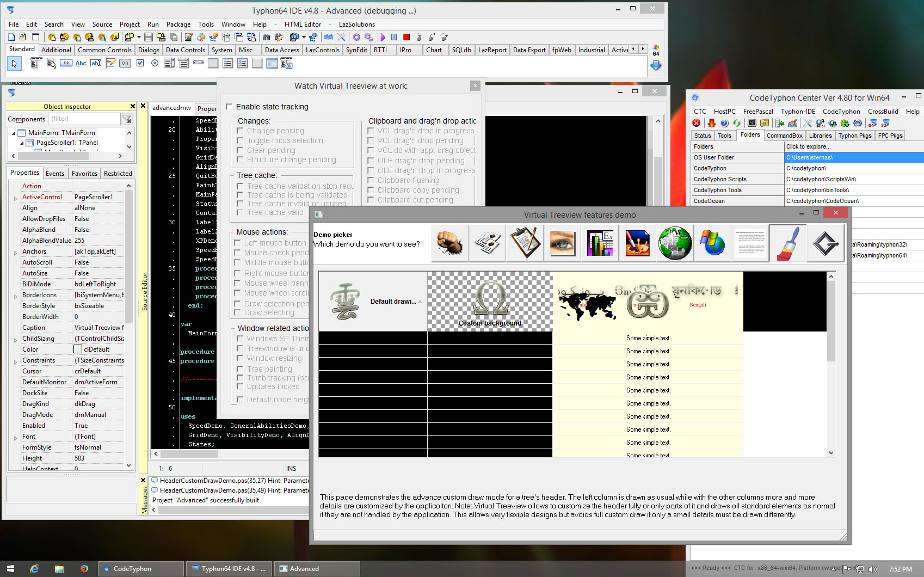Open the CrossBuild menu in CodeTyphon Center
Image resolution: width=924 pixels, height=577 pixels.
(883, 112)
